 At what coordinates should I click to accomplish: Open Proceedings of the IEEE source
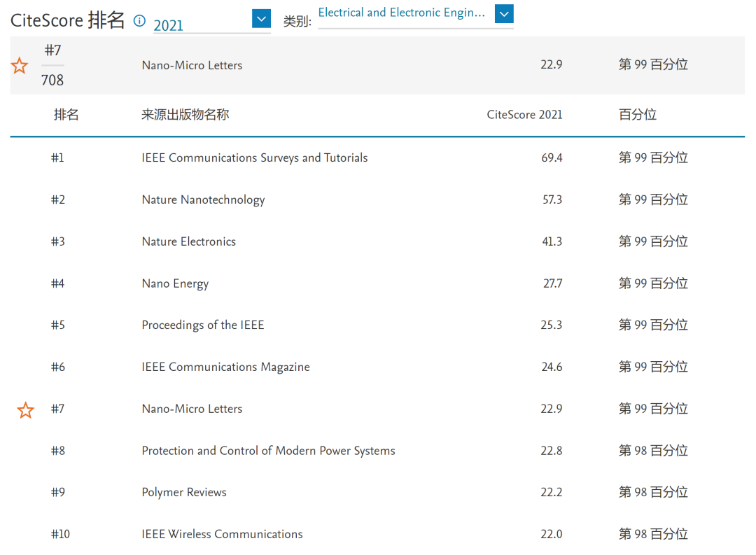[x=203, y=325]
